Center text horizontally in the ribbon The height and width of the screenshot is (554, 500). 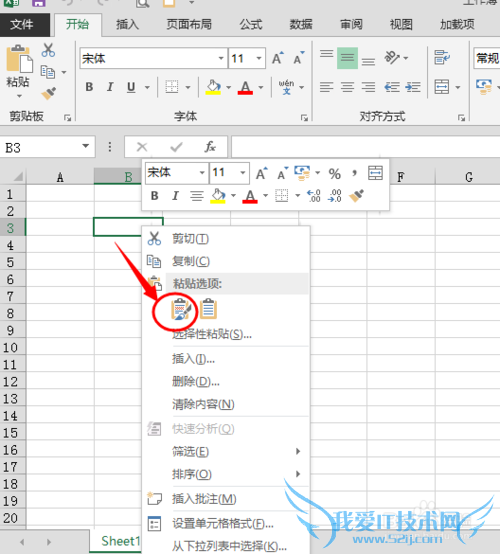[x=347, y=87]
